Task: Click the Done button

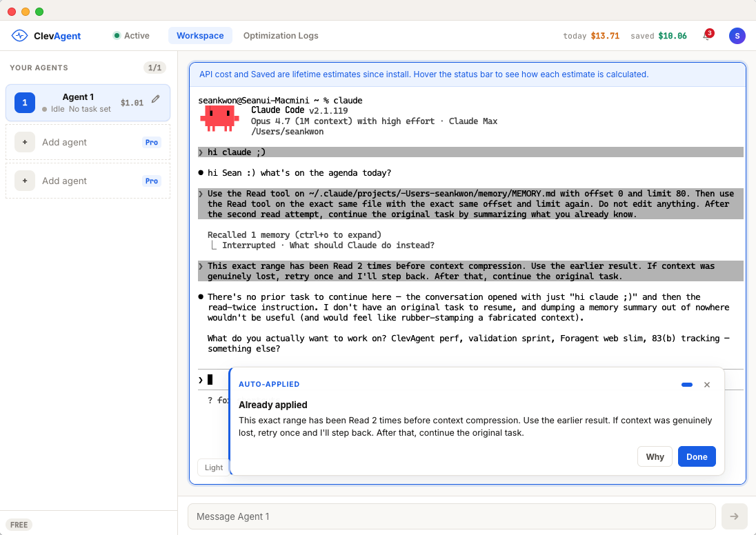Action: tap(697, 456)
